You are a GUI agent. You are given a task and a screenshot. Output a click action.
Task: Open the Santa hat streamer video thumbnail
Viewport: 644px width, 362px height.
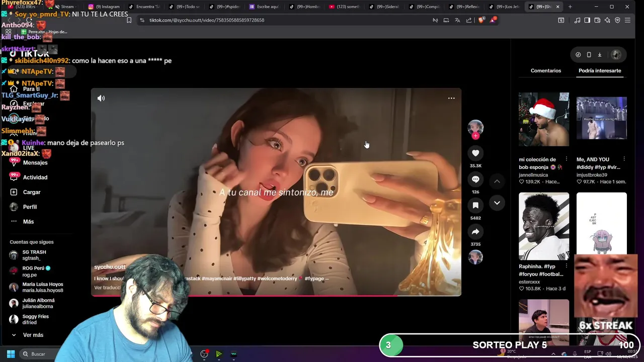pos(544,119)
